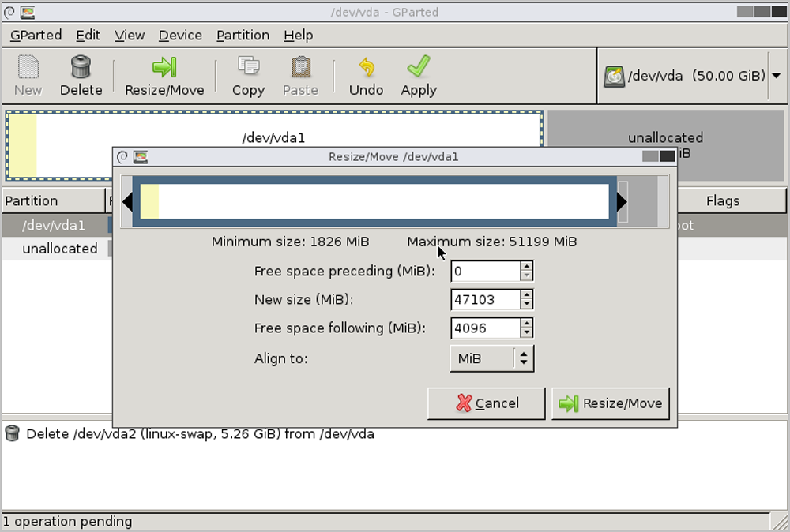Click the New size (MiB) input field
790x532 pixels.
pyautogui.click(x=485, y=300)
